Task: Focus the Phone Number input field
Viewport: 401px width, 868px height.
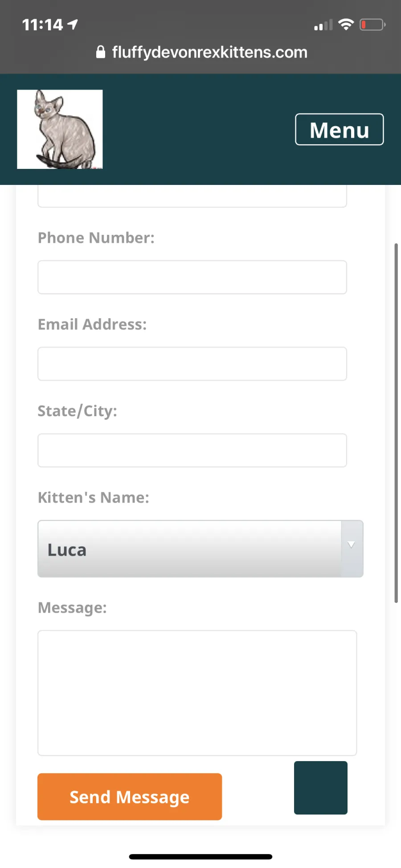Action: point(192,277)
